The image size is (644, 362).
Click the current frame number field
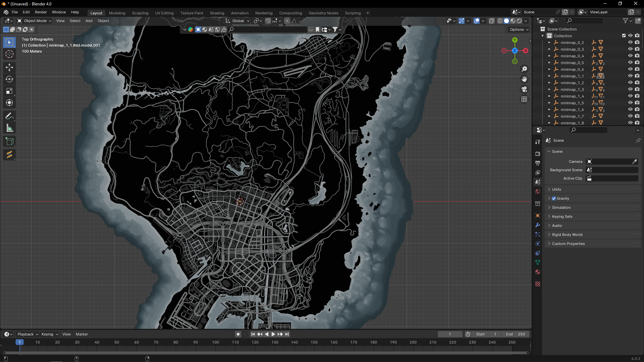pyautogui.click(x=450, y=334)
